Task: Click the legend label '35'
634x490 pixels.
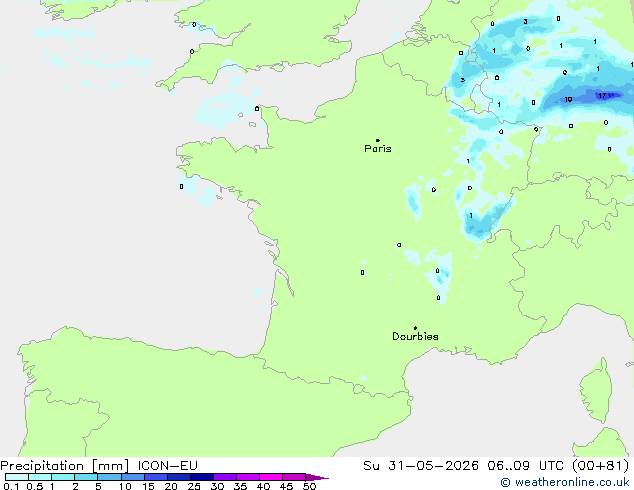Action: [240, 486]
